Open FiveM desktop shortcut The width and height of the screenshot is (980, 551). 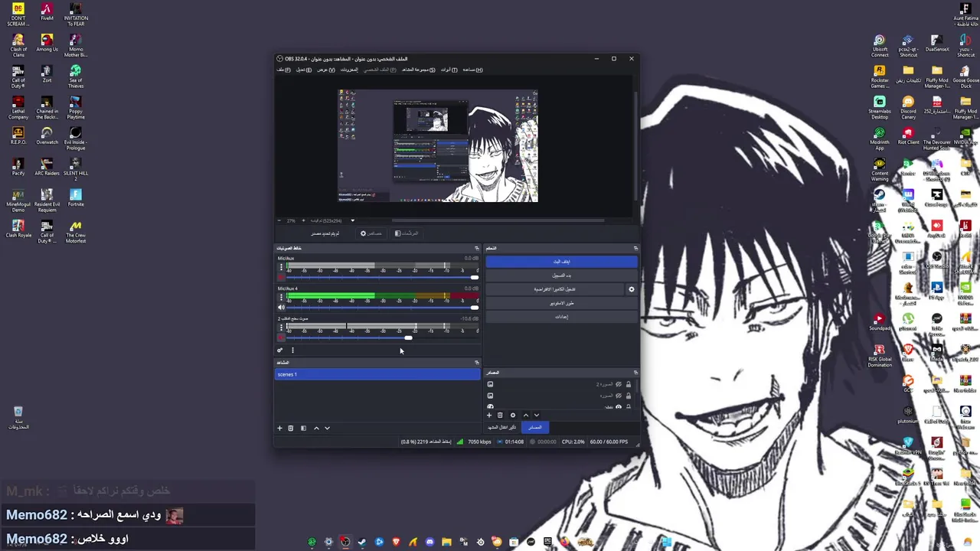point(47,13)
